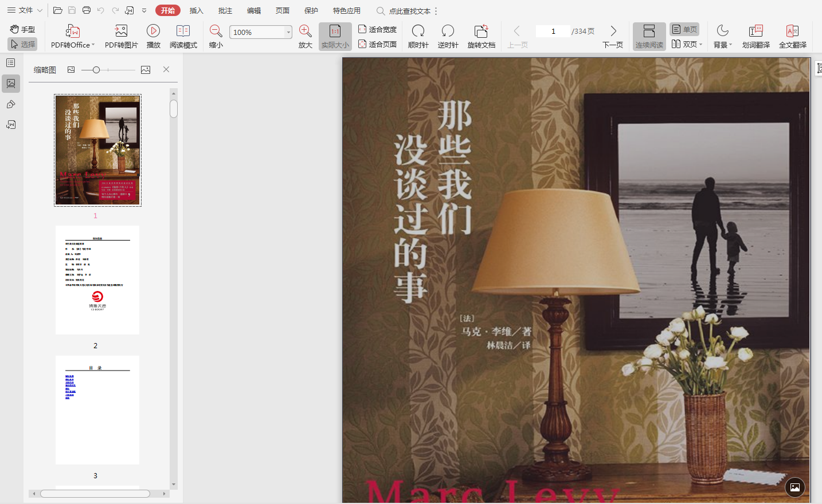Viewport: 822px width, 504px height.
Task: Fit whole page (适合页面)
Action: 377,44
